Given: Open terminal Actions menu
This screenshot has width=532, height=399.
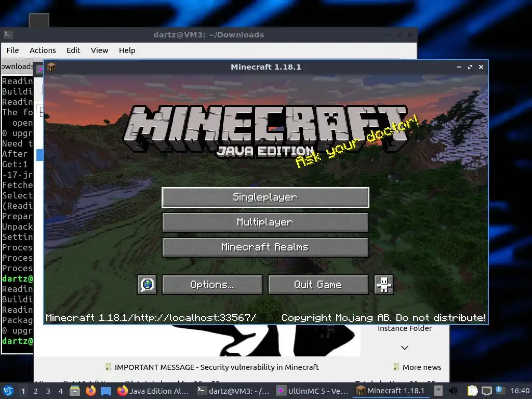Looking at the screenshot, I should 43,50.
